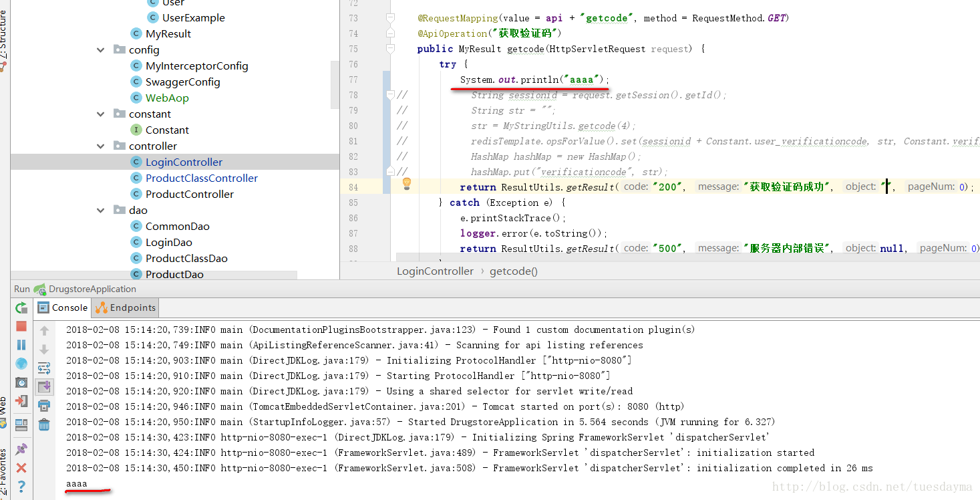Close the run tab with the red X icon
This screenshot has width=980, height=500.
pyautogui.click(x=21, y=467)
